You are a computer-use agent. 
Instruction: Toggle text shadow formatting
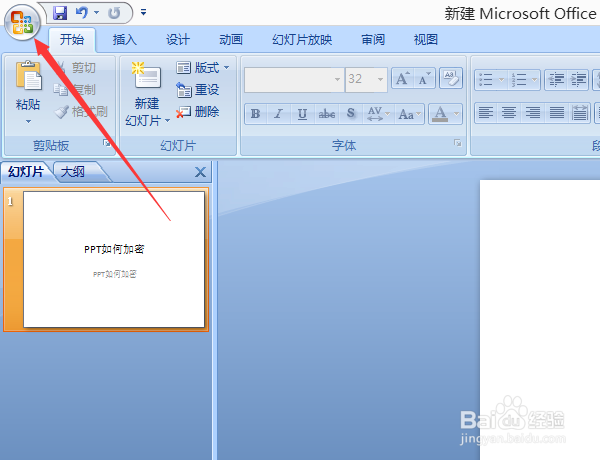click(351, 114)
